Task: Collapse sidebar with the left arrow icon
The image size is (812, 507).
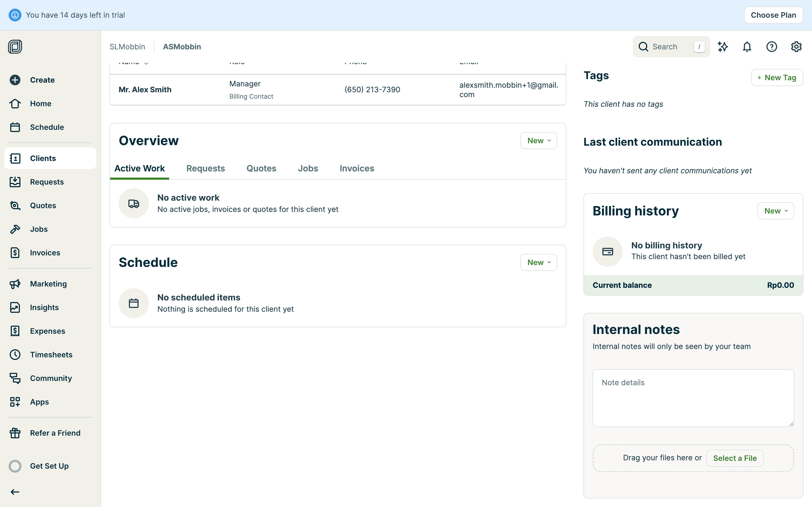Action: (x=15, y=492)
